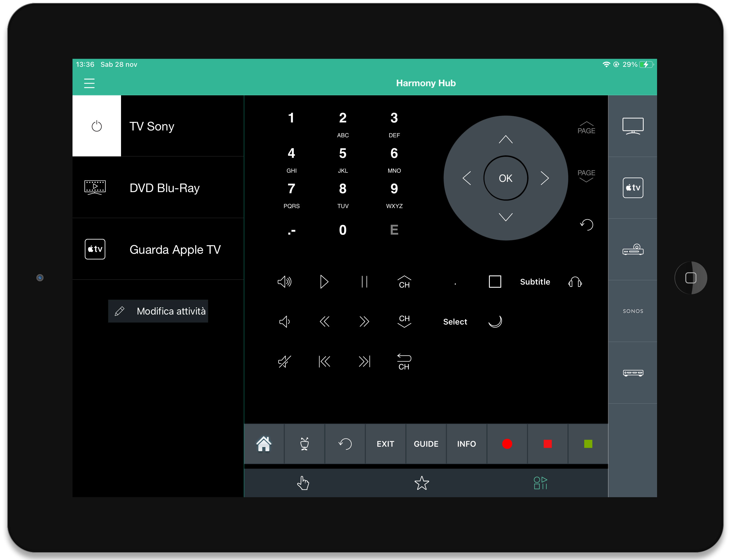The height and width of the screenshot is (560, 731).
Task: Toggle TV Sony power button
Action: [x=97, y=126]
